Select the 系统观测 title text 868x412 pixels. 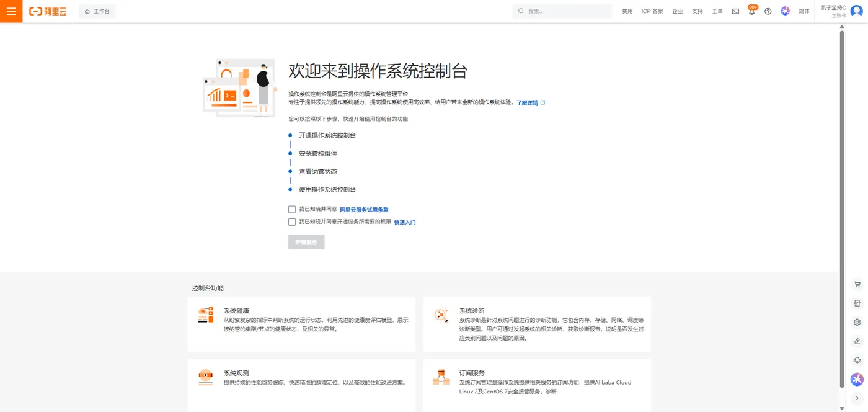236,374
